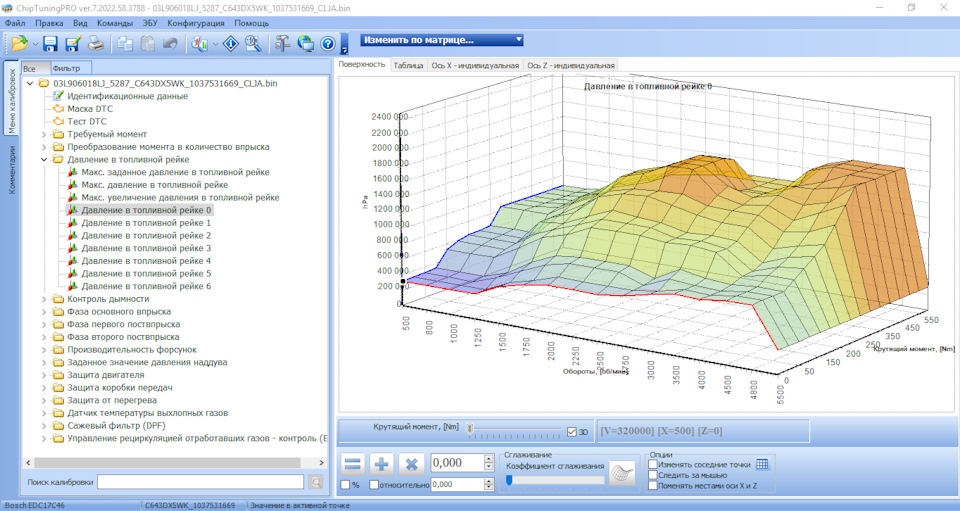Switch to Ось Z - индивидуальная tab
Screen dimensions: 960x511
point(571,65)
